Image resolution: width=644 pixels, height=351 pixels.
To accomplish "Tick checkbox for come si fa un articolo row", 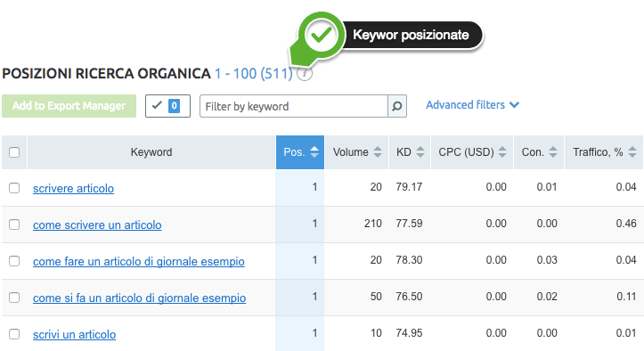I will (x=14, y=298).
